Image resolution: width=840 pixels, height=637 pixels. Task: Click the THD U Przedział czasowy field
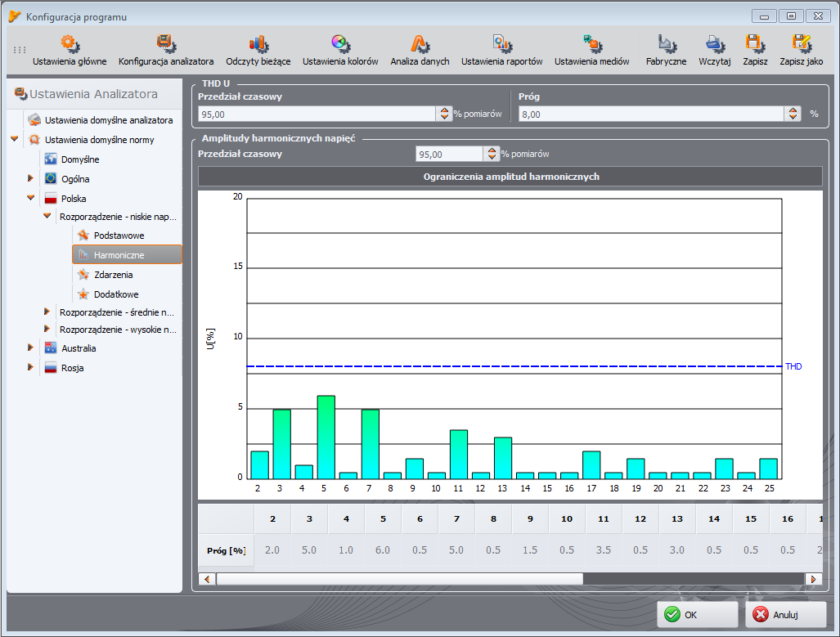(317, 114)
